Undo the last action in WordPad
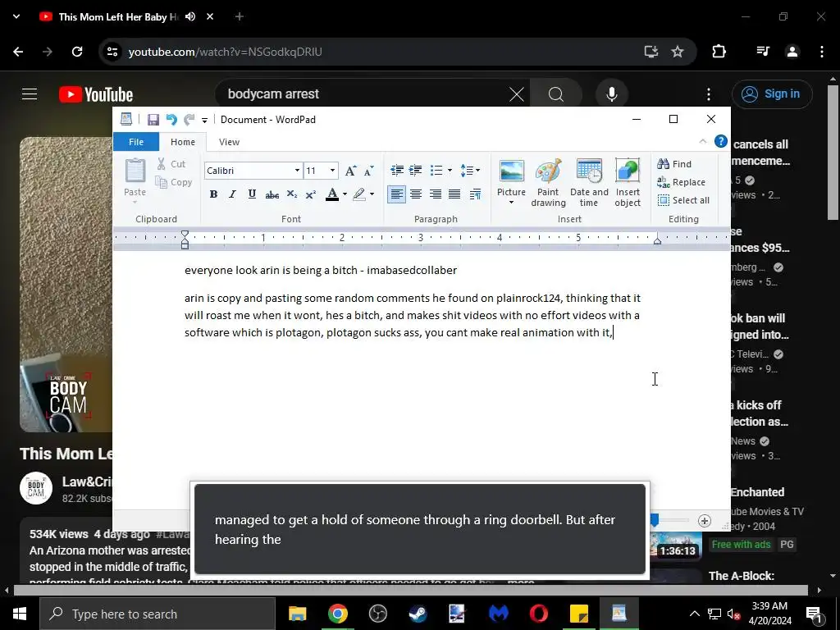 click(171, 120)
